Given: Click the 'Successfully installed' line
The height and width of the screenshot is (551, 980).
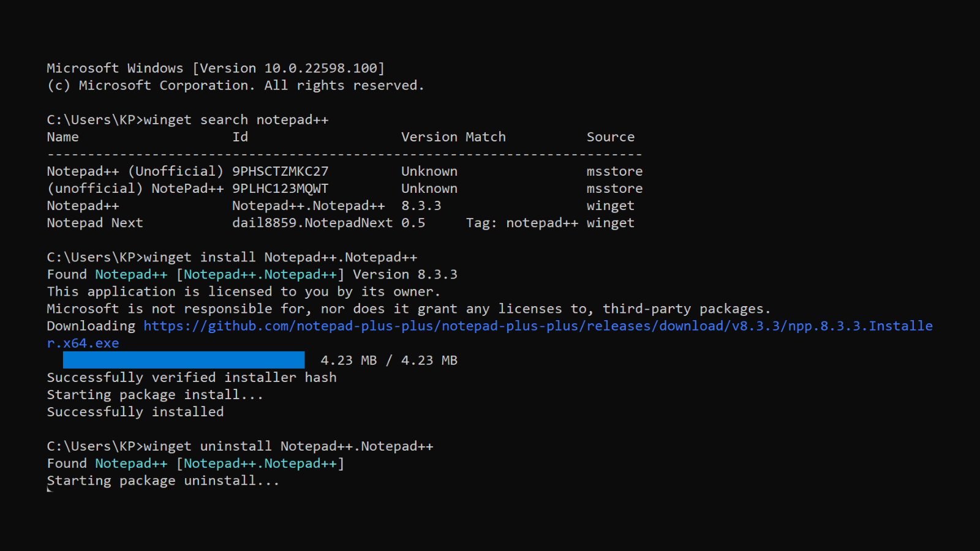Looking at the screenshot, I should (x=135, y=412).
